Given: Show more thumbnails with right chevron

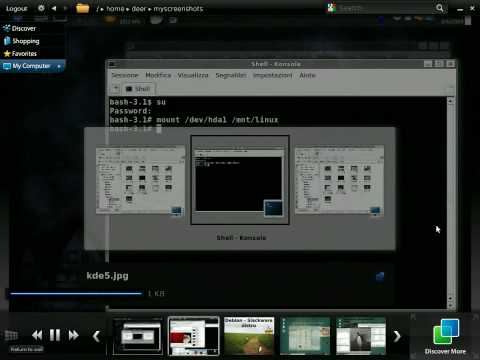Looking at the screenshot, I should (397, 336).
